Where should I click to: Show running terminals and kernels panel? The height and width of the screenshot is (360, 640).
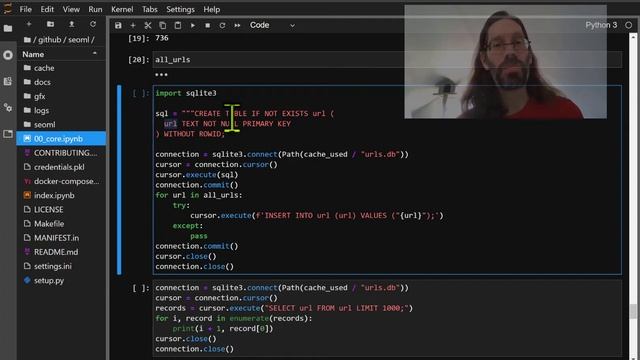coord(8,55)
